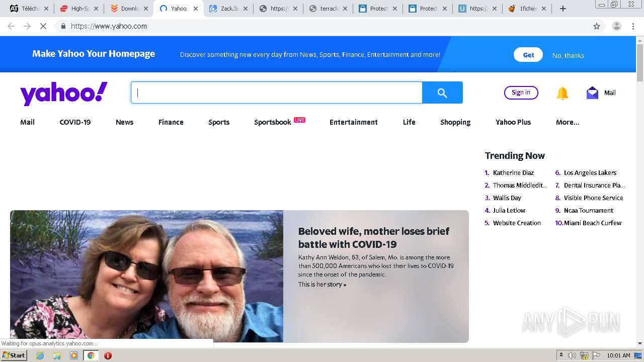Viewport: 644px width, 362px height.
Task: Close the High-Sp tab
Action: [96, 9]
